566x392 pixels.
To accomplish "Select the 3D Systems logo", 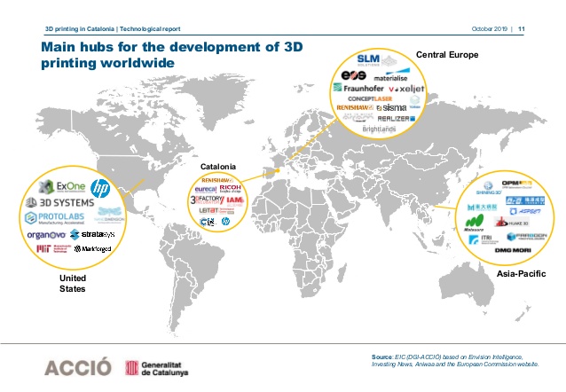I will [60, 202].
